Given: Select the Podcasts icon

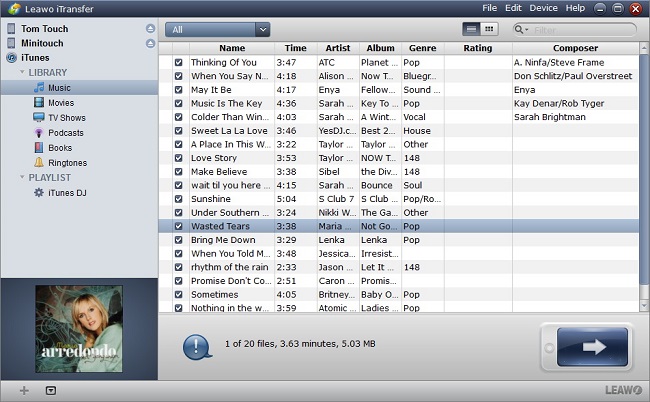Looking at the screenshot, I should pos(39,133).
